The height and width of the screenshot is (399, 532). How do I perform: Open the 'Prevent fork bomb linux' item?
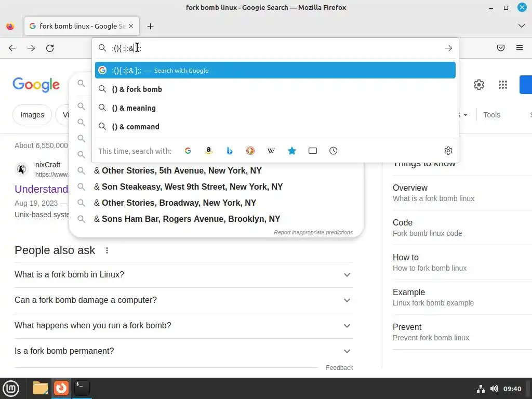(x=462, y=332)
